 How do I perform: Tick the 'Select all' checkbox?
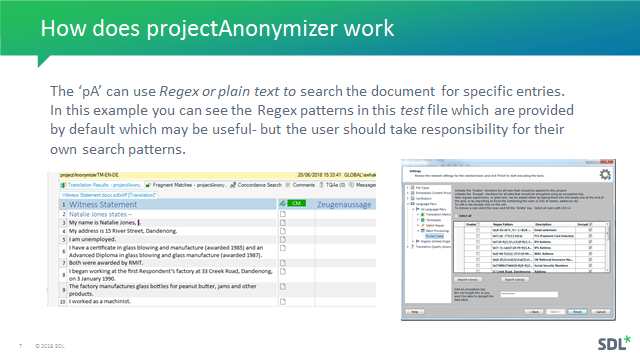pos(456,216)
